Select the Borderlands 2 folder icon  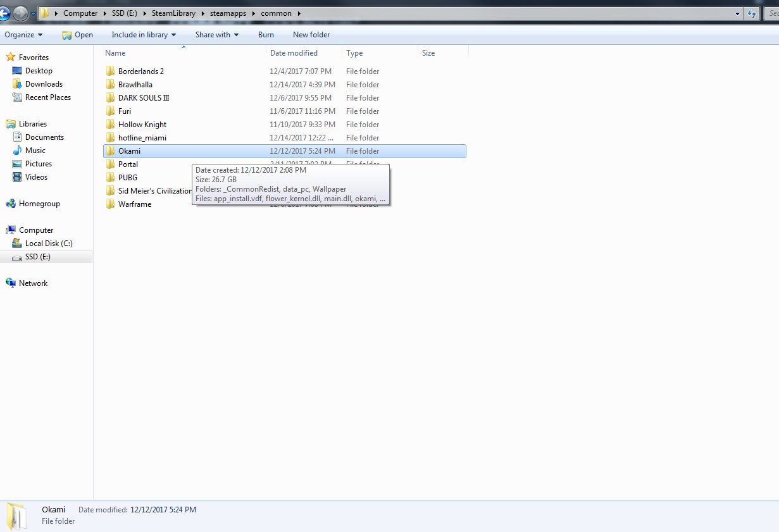pos(110,71)
